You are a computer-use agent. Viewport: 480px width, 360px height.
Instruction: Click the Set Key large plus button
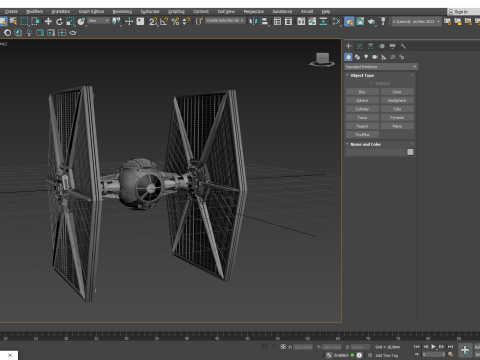coord(465,350)
